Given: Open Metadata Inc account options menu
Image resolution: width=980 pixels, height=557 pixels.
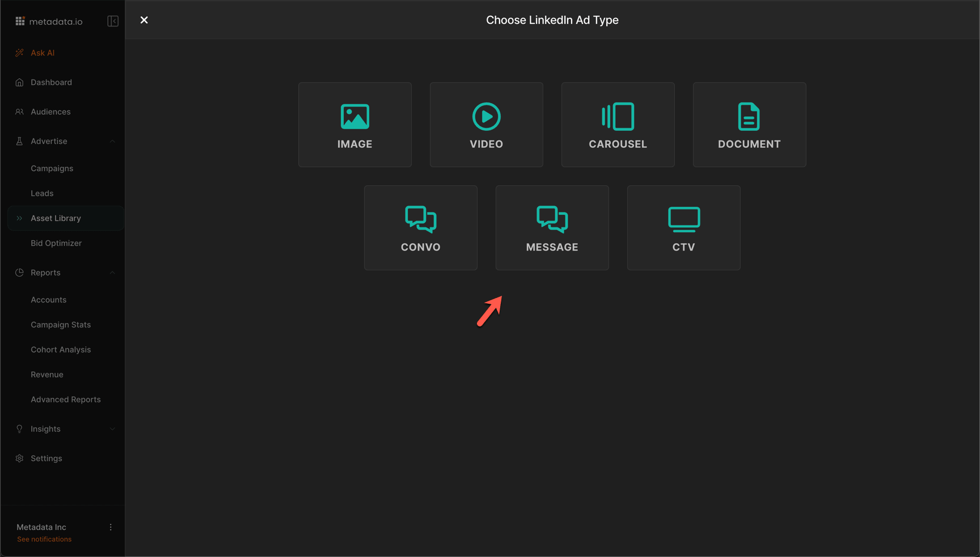Looking at the screenshot, I should point(111,527).
